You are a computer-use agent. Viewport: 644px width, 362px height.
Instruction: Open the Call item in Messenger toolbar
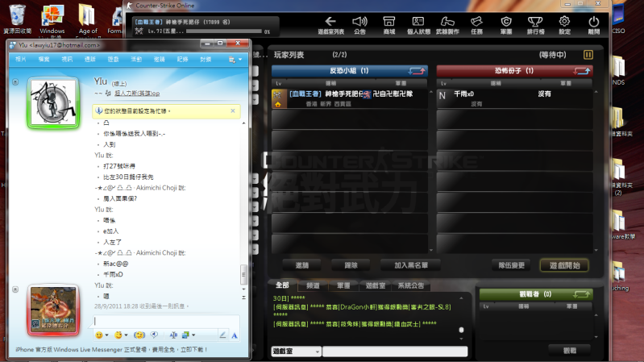(90, 59)
